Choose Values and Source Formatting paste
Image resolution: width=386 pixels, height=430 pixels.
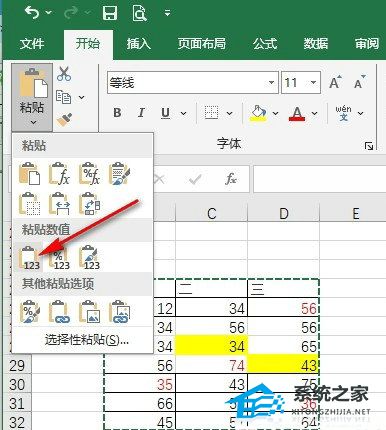89,257
